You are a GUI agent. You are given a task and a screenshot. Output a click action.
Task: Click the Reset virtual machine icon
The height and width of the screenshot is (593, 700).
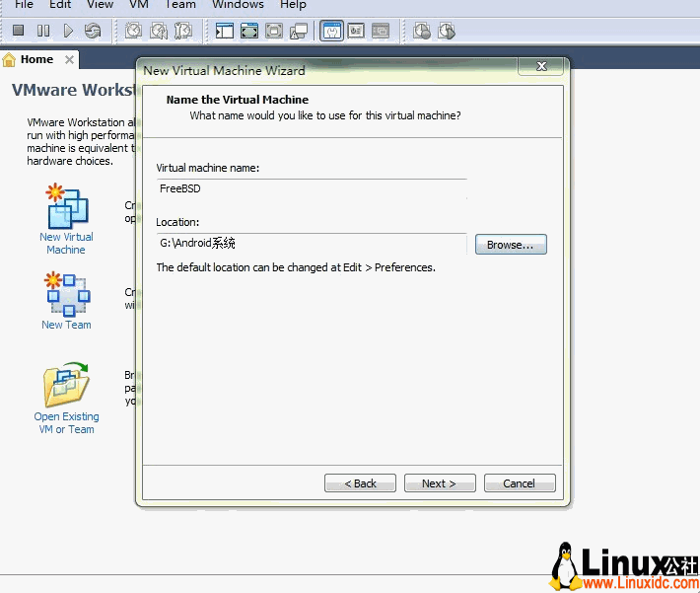point(92,31)
